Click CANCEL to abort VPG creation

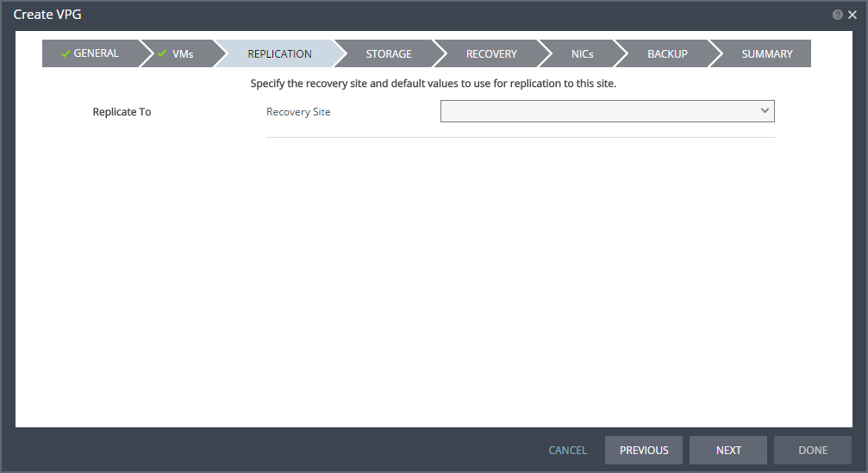point(567,451)
